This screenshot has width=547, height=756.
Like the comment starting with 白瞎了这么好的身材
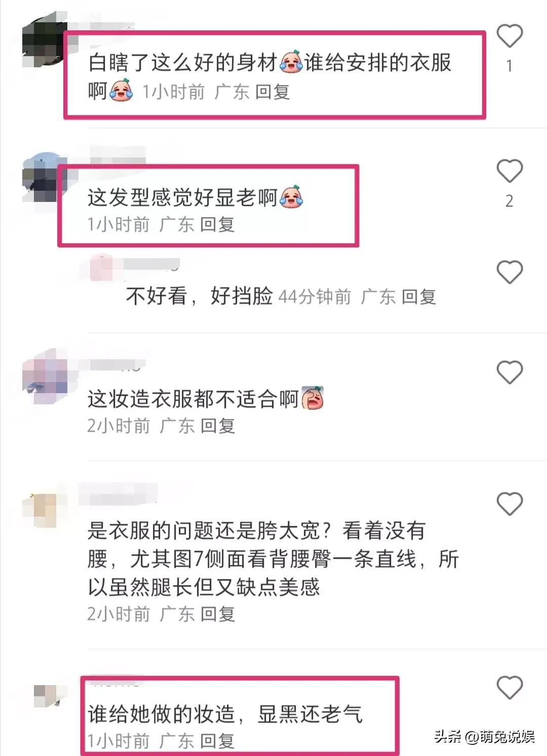tap(509, 36)
